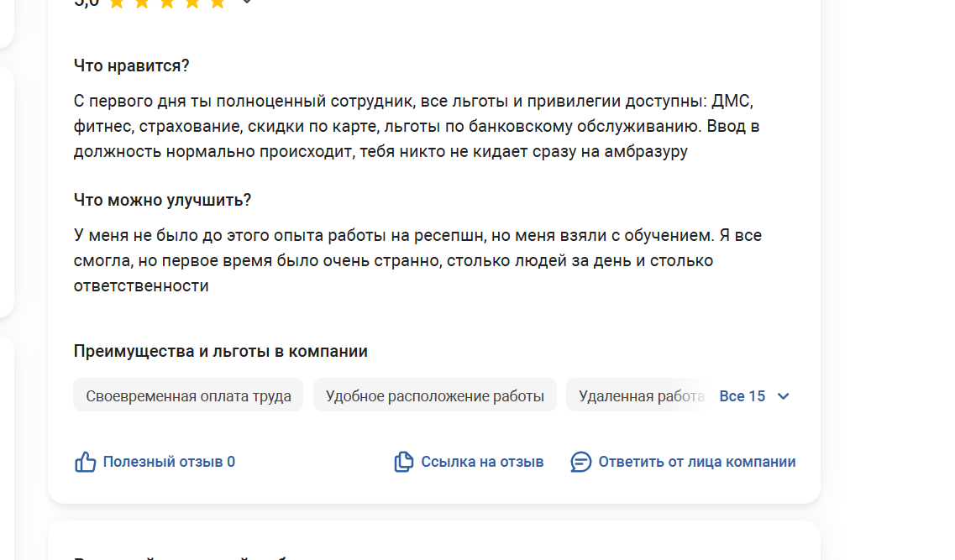
Task: Click the Что можно улучшить? heading
Action: point(162,201)
